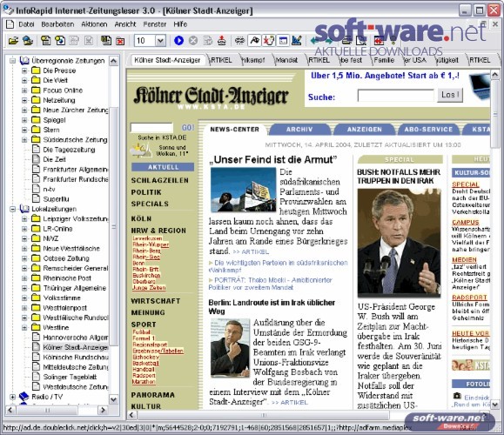Click the red X delete toolbar icon
Image resolution: width=504 pixels, height=435 pixels.
(x=120, y=41)
